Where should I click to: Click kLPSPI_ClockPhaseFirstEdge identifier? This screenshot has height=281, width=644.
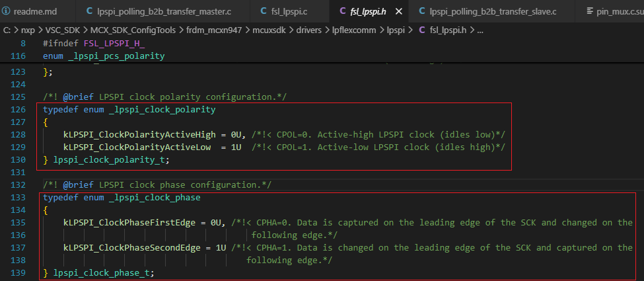point(129,223)
